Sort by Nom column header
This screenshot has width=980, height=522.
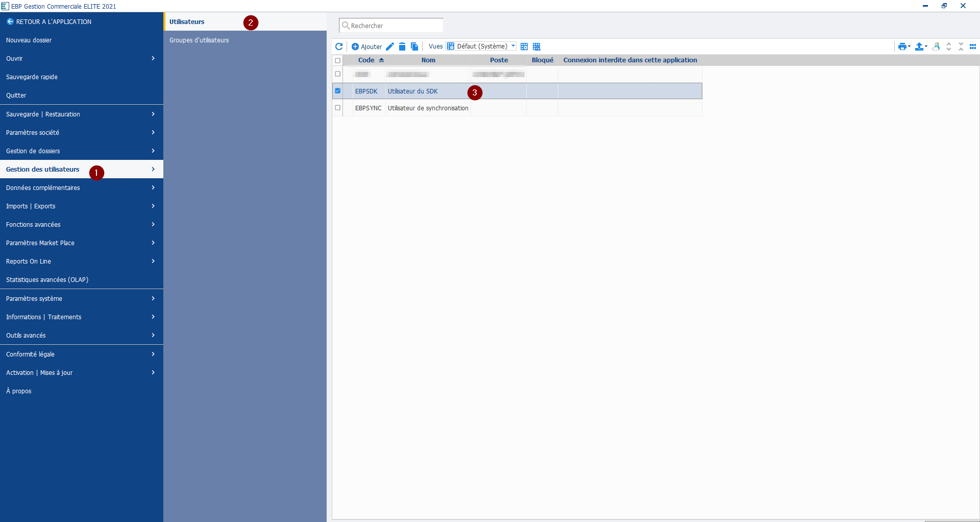428,60
